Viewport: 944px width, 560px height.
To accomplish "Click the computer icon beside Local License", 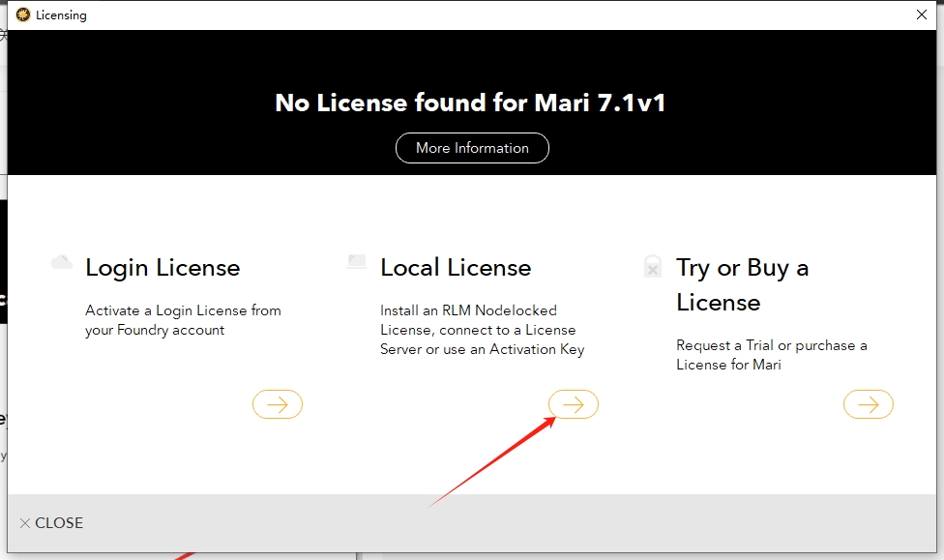I will point(357,261).
